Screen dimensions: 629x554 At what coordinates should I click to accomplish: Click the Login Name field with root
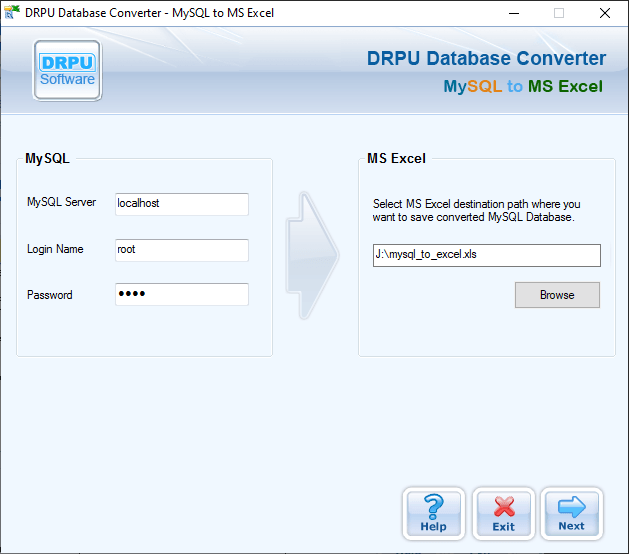point(182,250)
